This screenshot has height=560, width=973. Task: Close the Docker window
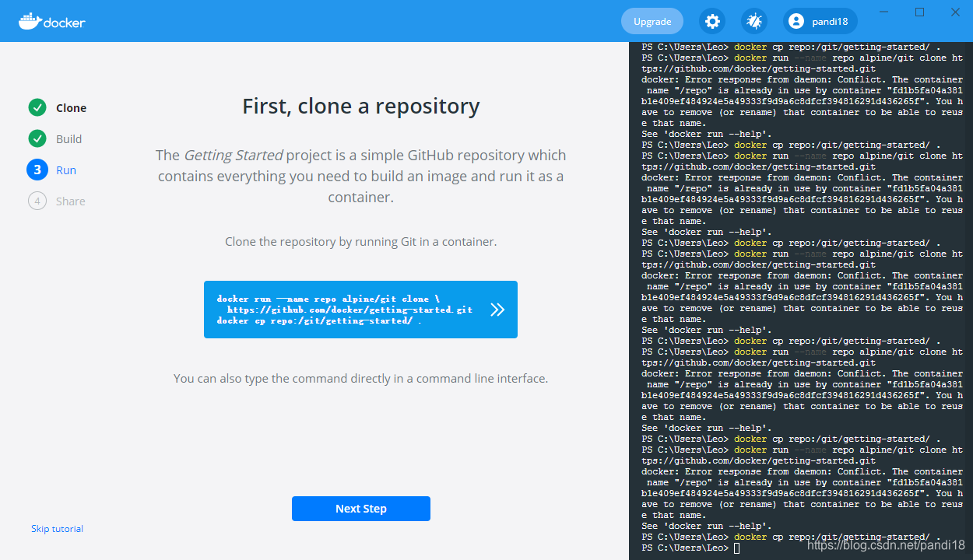tap(955, 12)
